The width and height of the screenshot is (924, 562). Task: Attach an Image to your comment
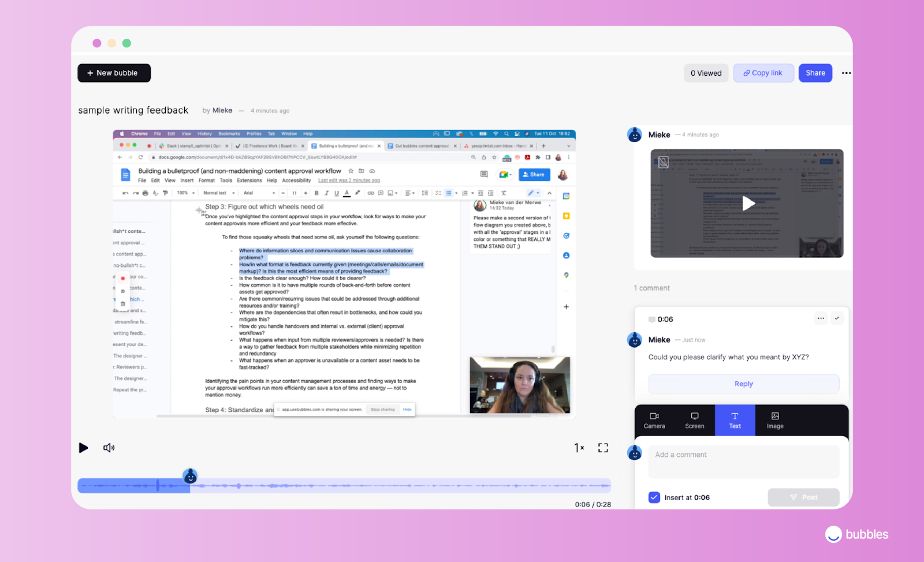(x=774, y=420)
